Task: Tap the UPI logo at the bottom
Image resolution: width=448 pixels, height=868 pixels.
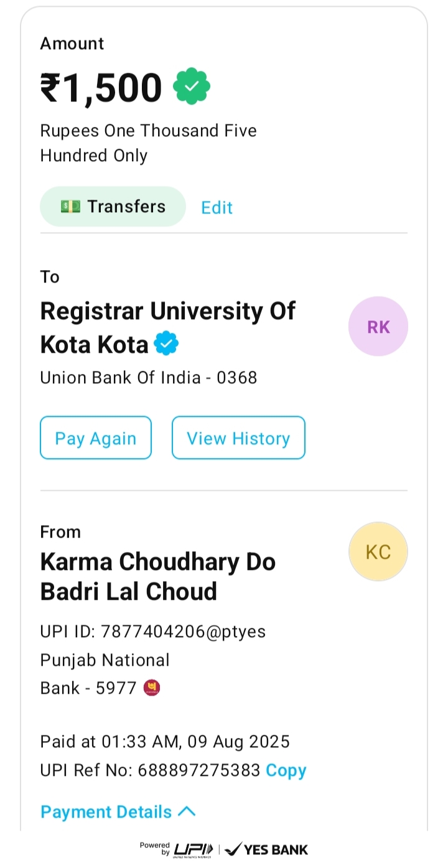Action: pyautogui.click(x=193, y=849)
